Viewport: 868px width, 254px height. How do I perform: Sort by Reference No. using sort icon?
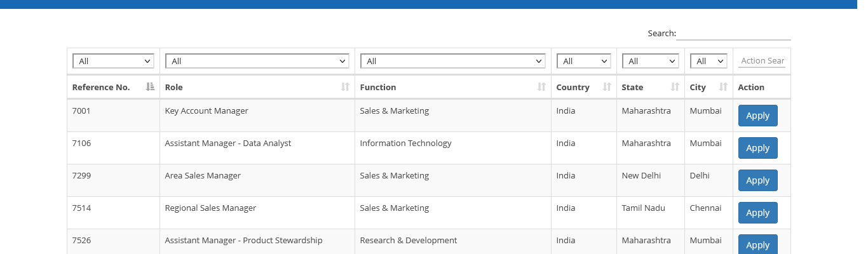(x=150, y=87)
